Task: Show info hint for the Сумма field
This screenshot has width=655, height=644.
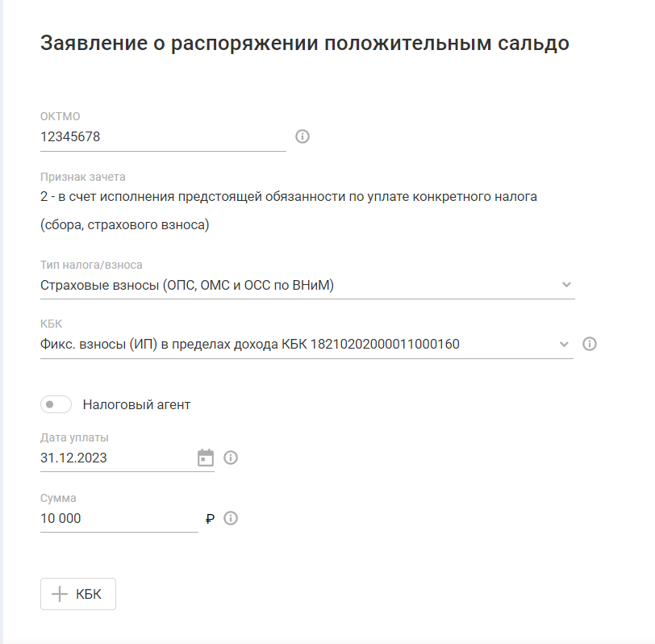Action: 231,519
